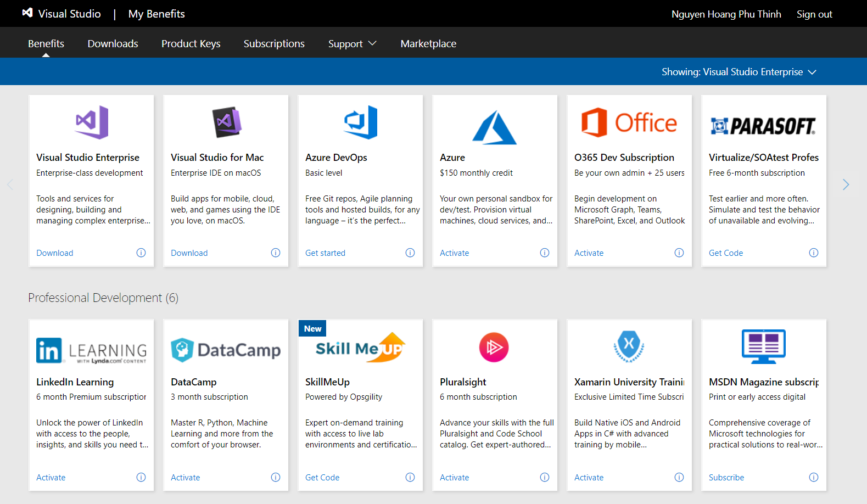Image resolution: width=867 pixels, height=504 pixels.
Task: Download Visual Studio for Mac
Action: tap(189, 253)
